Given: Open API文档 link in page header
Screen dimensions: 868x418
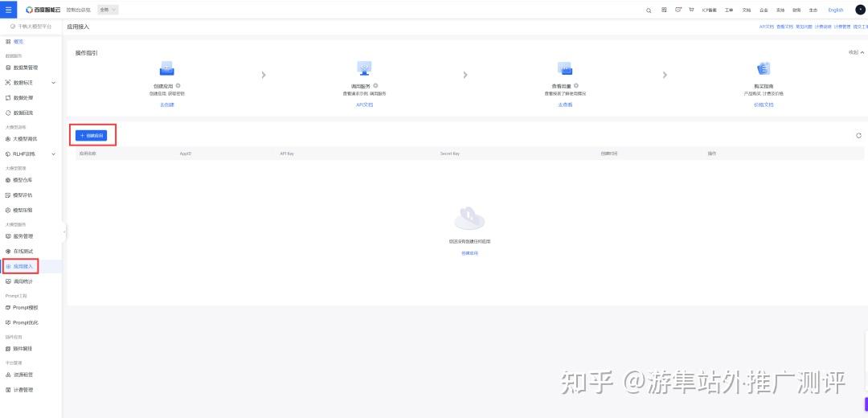Looking at the screenshot, I should [x=766, y=27].
